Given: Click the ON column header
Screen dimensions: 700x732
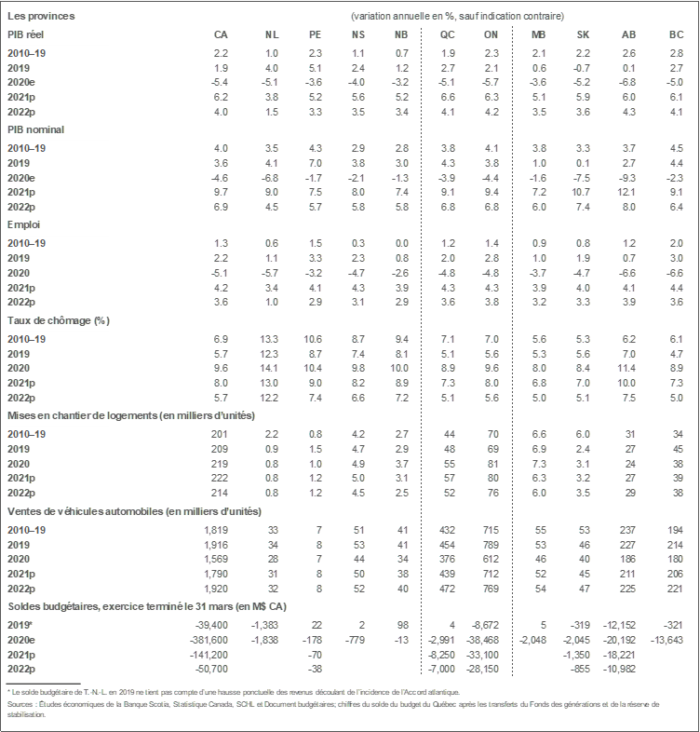Looking at the screenshot, I should pos(492,34).
